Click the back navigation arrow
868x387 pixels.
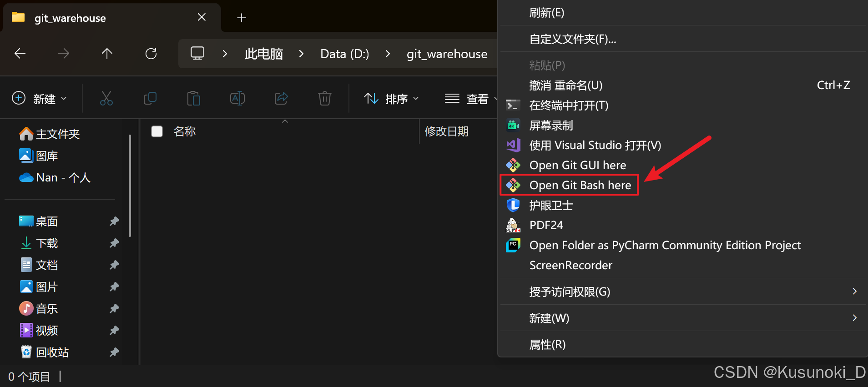[20, 54]
